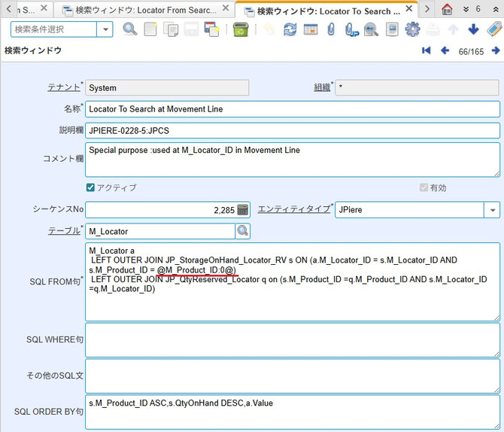Click the Undo changes arrow icon
The image size is (504, 432).
click(269, 29)
